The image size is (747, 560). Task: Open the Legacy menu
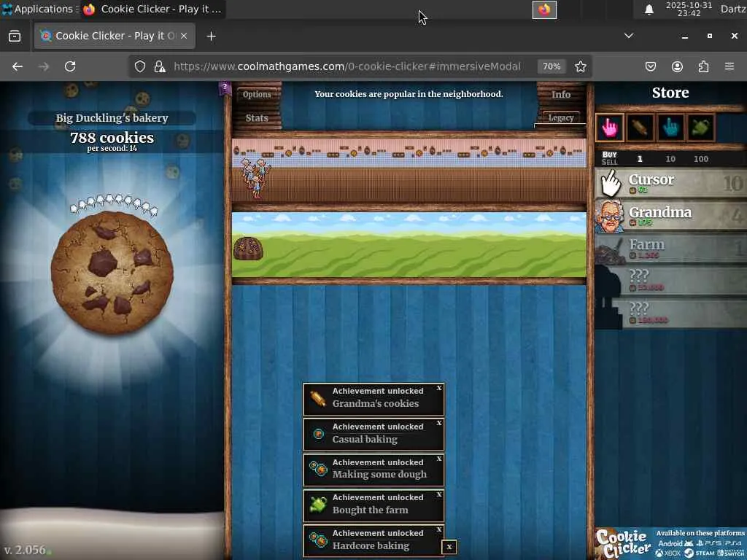click(x=561, y=117)
